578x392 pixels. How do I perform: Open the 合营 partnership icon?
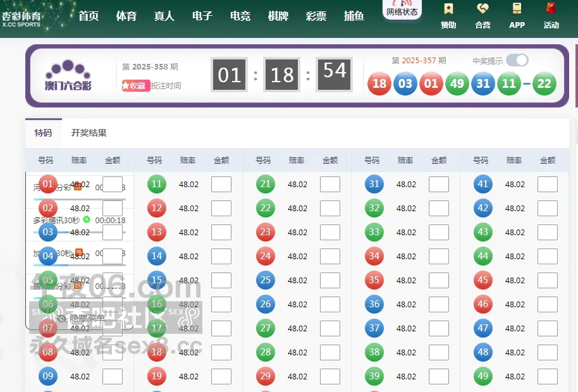click(483, 15)
